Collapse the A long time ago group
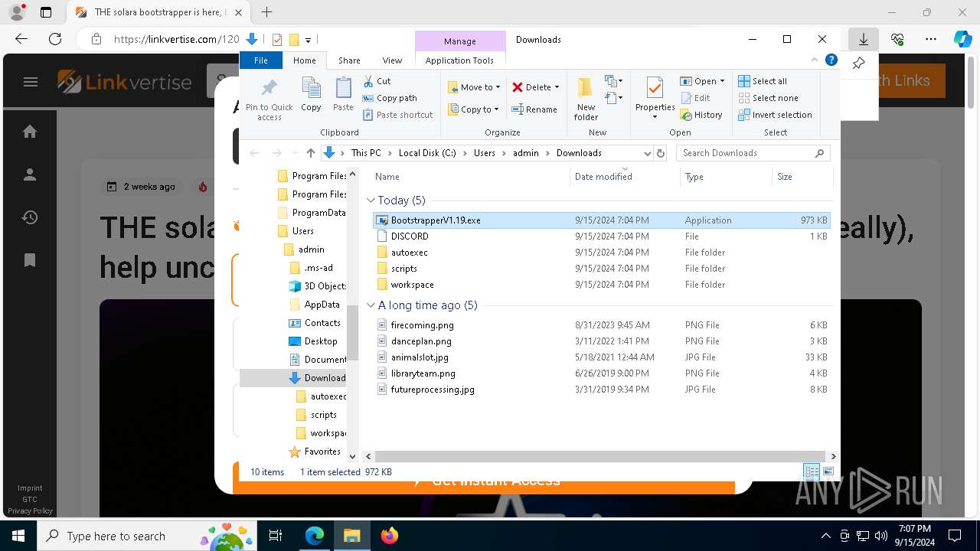 coord(371,305)
